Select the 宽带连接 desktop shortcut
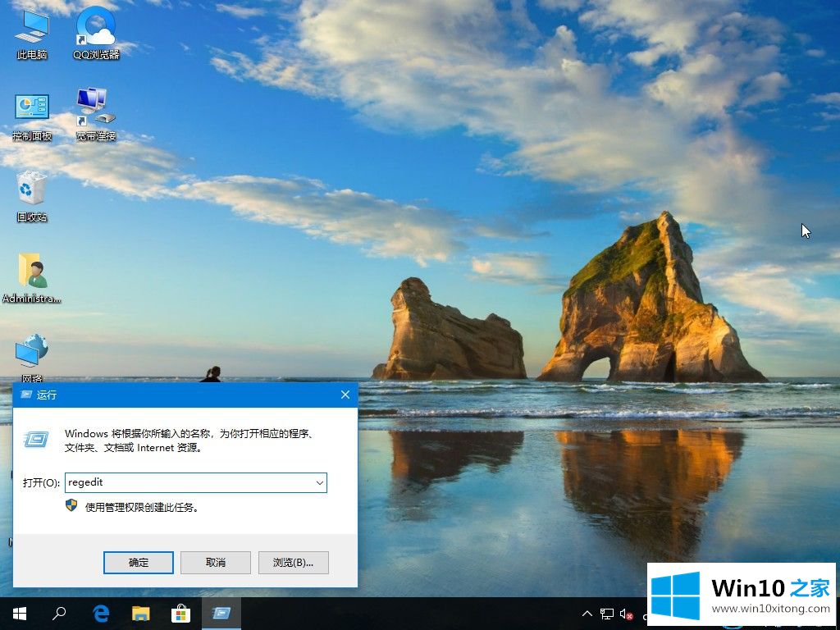 click(x=96, y=112)
